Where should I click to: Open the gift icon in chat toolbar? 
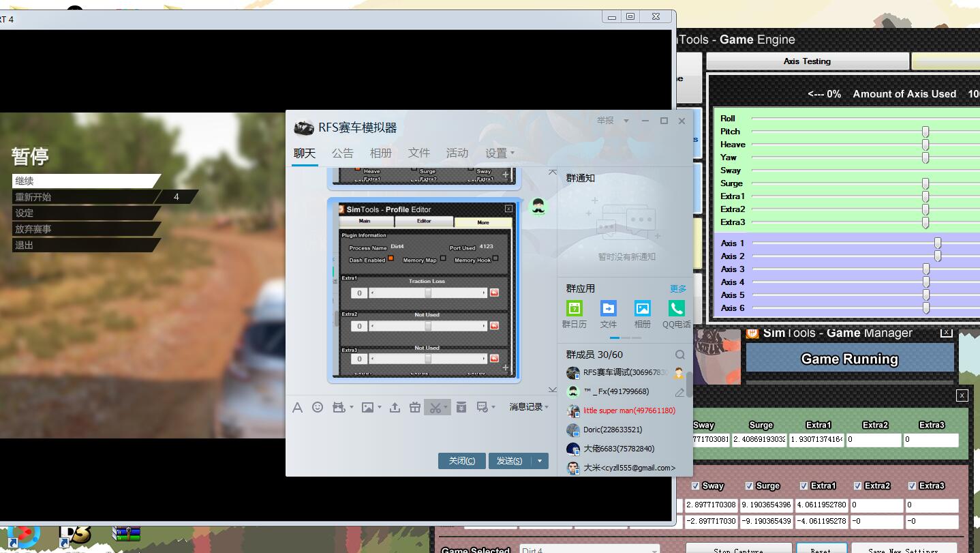(x=415, y=407)
